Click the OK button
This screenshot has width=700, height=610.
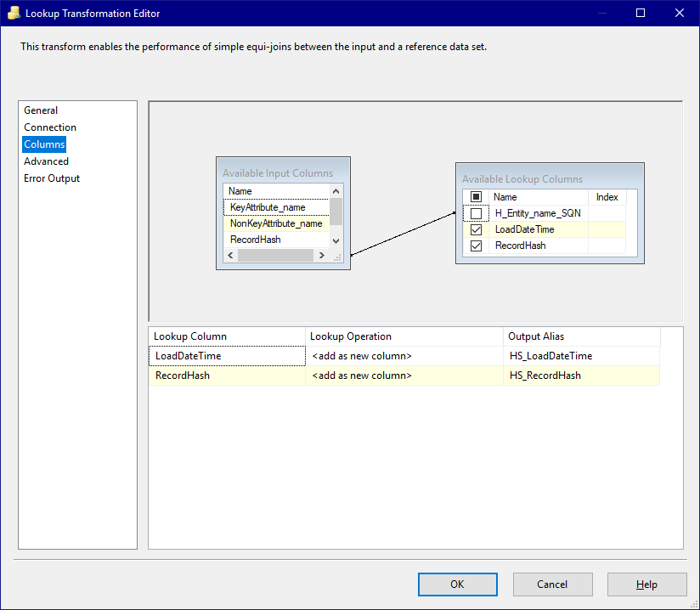click(x=458, y=585)
